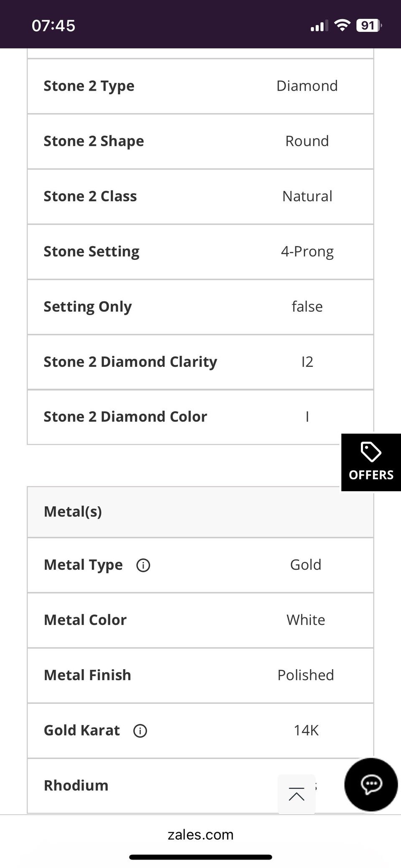Tap the Rhodium row label
Image resolution: width=401 pixels, height=868 pixels.
click(76, 785)
